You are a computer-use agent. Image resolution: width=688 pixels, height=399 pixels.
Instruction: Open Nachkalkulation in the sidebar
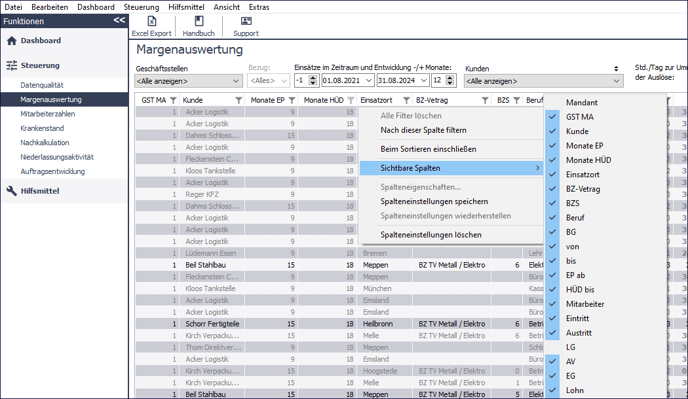click(45, 143)
